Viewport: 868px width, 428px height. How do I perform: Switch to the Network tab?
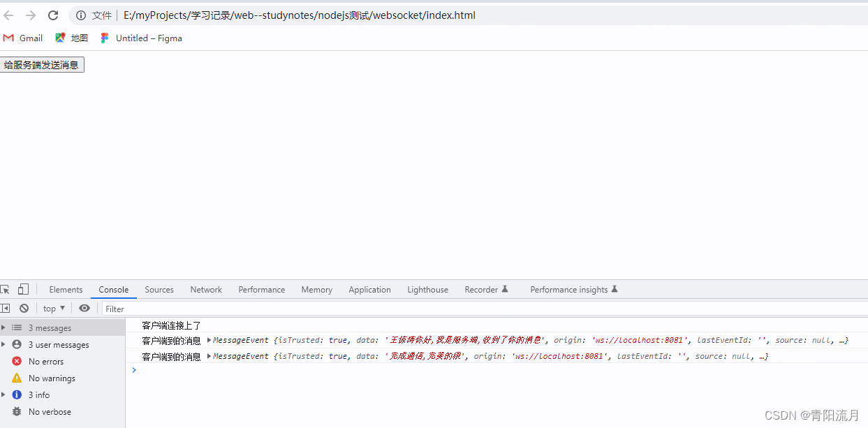click(205, 289)
